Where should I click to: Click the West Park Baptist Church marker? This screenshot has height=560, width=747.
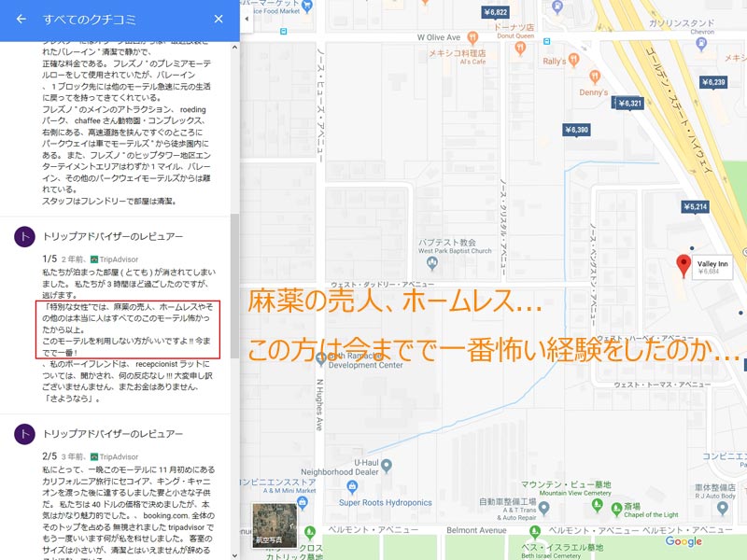click(432, 262)
